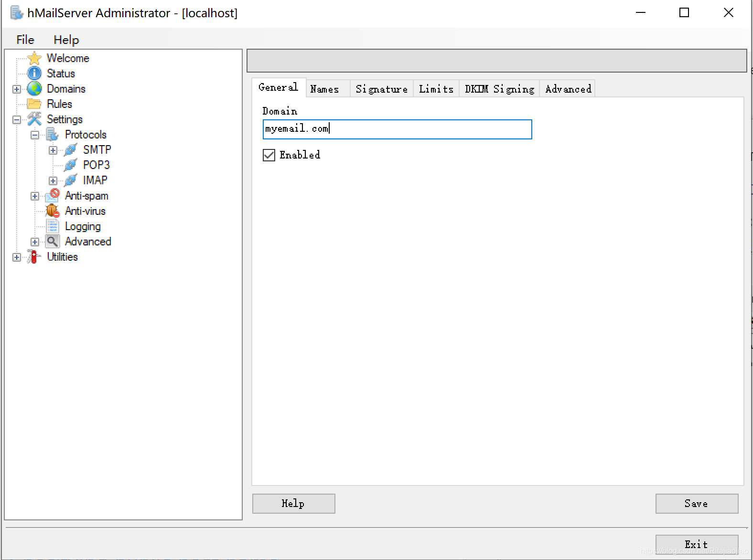753x560 pixels.
Task: Click the Anti-virus bug icon
Action: point(53,211)
